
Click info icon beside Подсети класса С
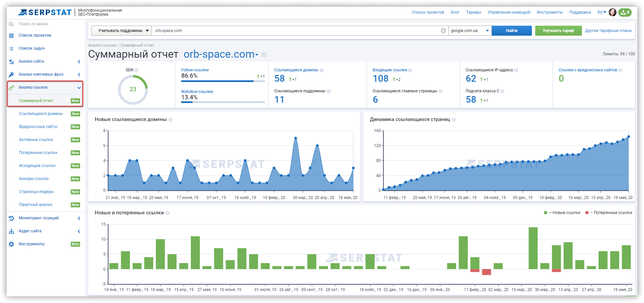pyautogui.click(x=502, y=91)
